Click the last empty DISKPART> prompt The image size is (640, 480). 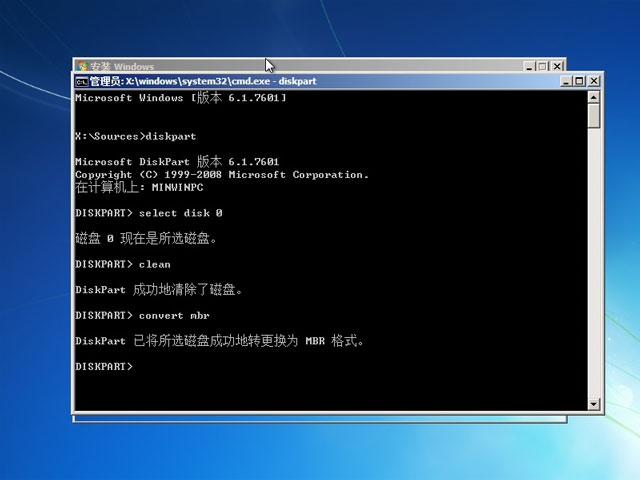(104, 367)
